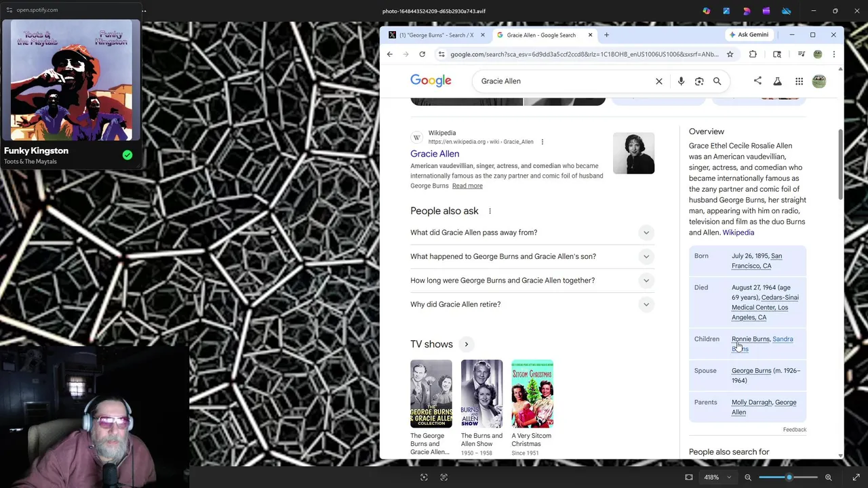Clear the Gracie Allen search text

658,81
